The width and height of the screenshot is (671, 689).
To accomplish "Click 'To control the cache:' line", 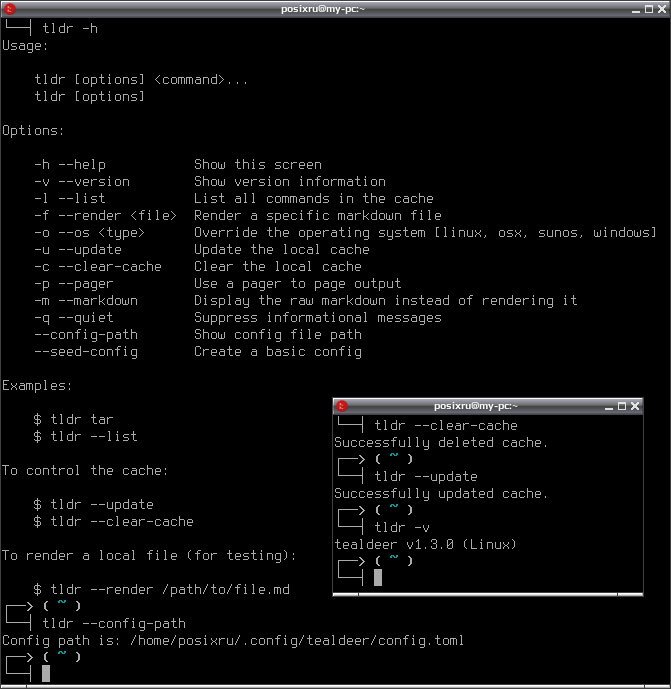I will click(85, 471).
